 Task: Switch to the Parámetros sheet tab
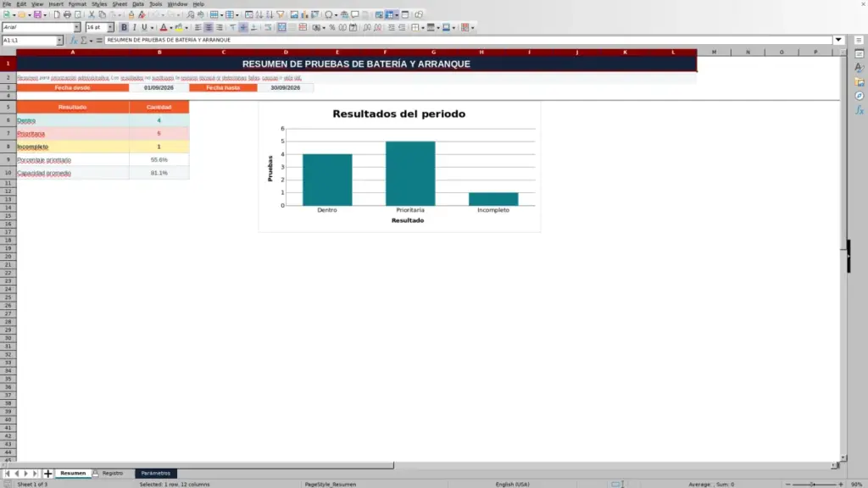pos(156,474)
